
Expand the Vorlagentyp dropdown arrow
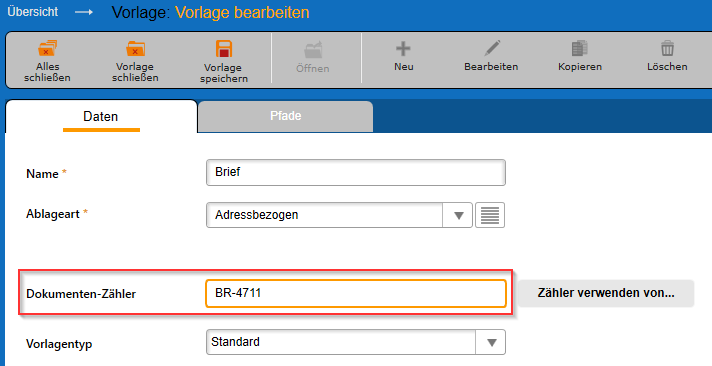point(491,342)
